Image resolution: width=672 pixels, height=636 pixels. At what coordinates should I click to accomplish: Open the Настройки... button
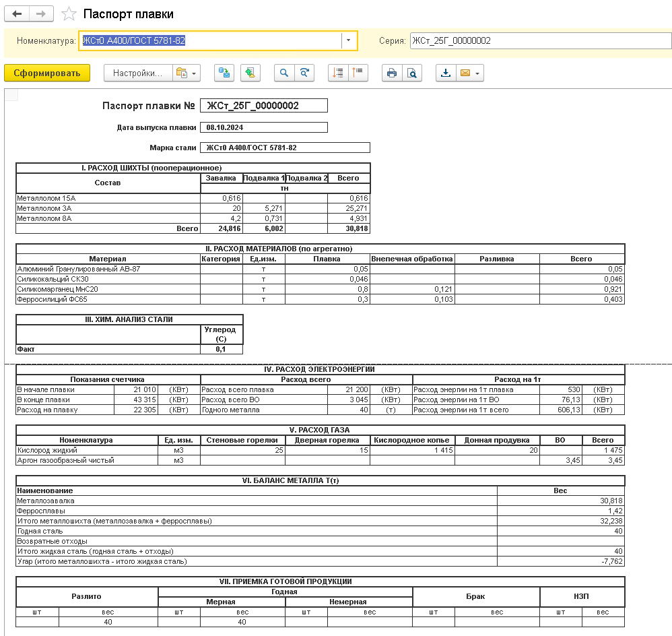click(x=137, y=73)
